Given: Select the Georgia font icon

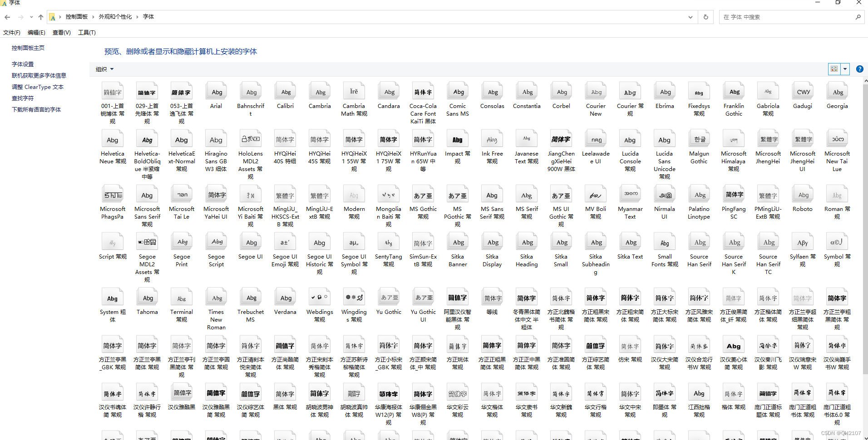Looking at the screenshot, I should click(837, 92).
